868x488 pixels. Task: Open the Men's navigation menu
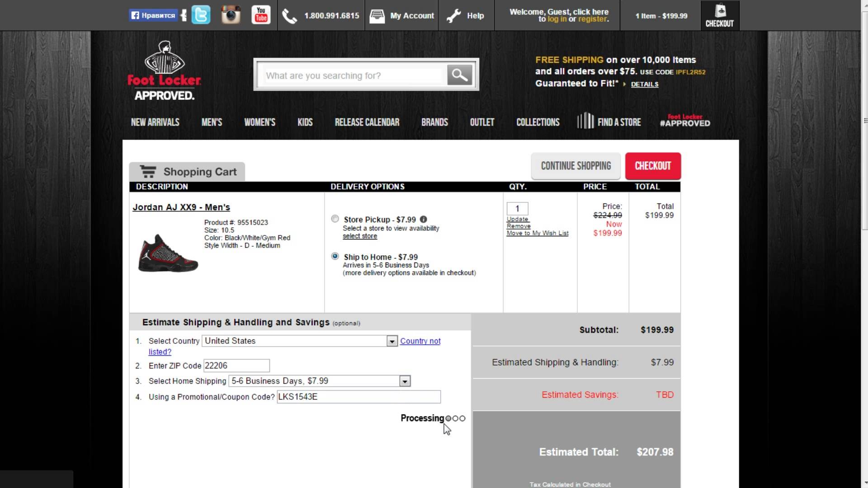pyautogui.click(x=212, y=122)
